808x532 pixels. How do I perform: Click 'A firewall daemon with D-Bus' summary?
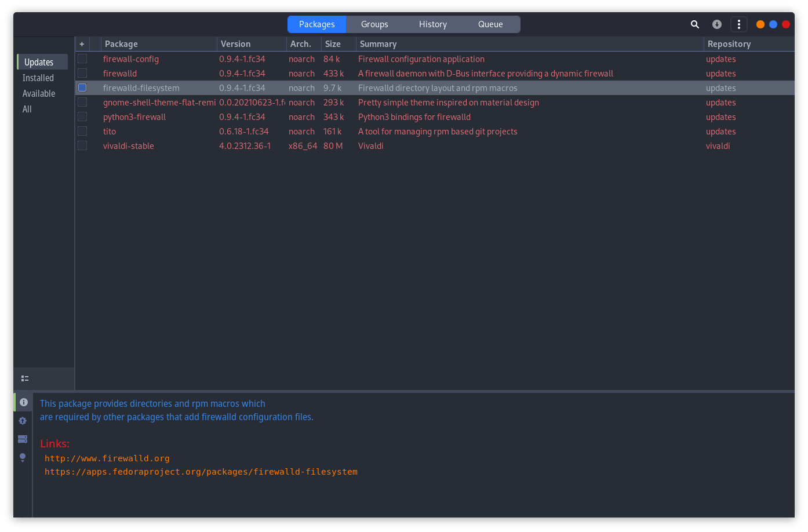pos(486,74)
